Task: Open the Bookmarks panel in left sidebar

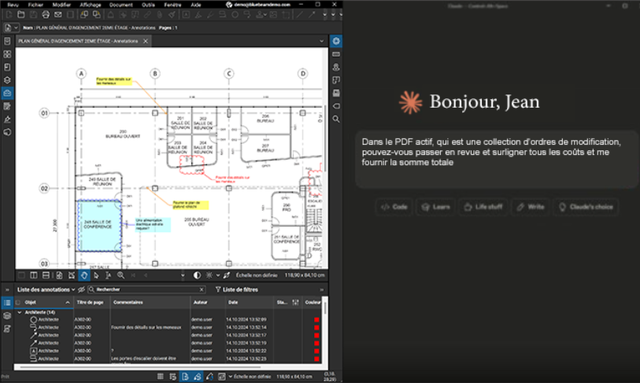Action: pyautogui.click(x=7, y=67)
